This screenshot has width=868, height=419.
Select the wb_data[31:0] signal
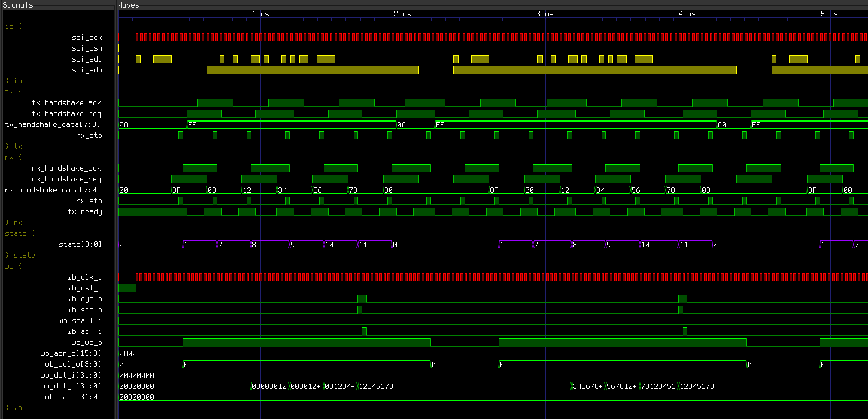[x=73, y=397]
